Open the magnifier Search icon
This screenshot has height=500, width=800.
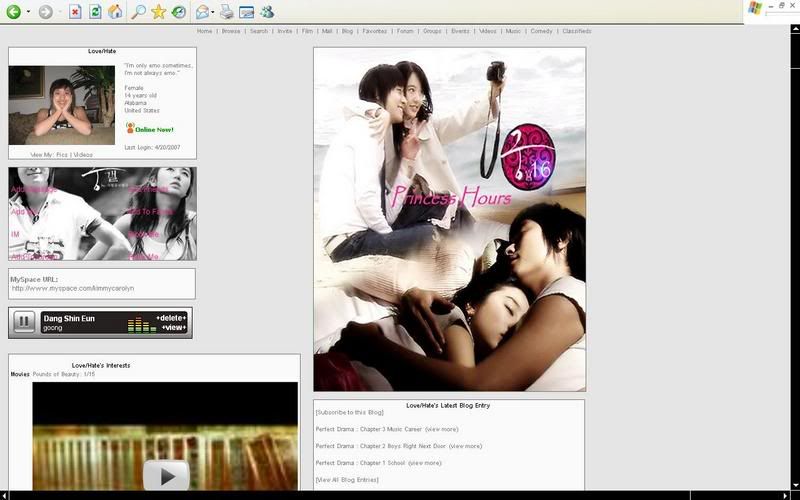[x=139, y=12]
